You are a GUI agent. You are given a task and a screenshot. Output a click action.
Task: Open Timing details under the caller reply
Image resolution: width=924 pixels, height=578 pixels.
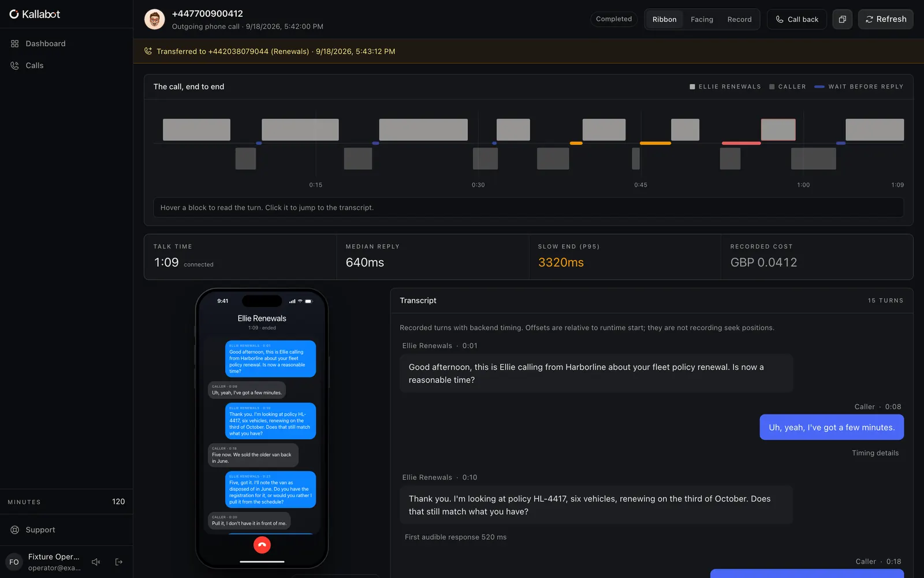click(875, 453)
